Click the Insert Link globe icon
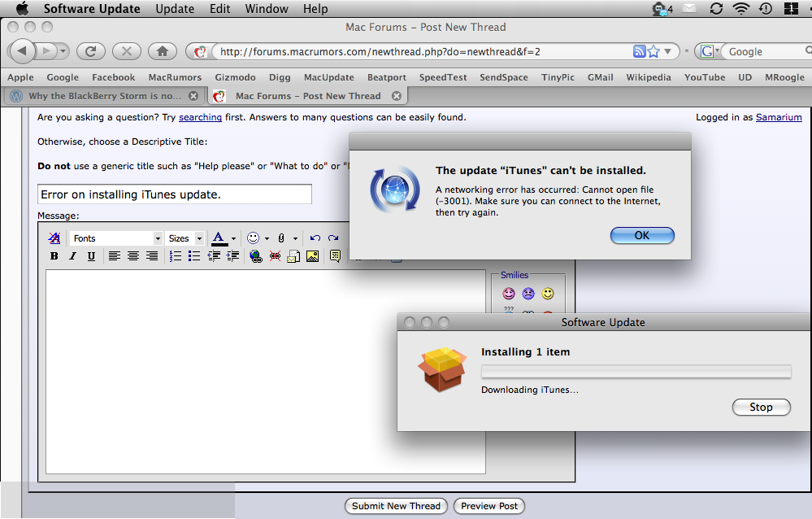Image resolution: width=812 pixels, height=519 pixels. [256, 256]
